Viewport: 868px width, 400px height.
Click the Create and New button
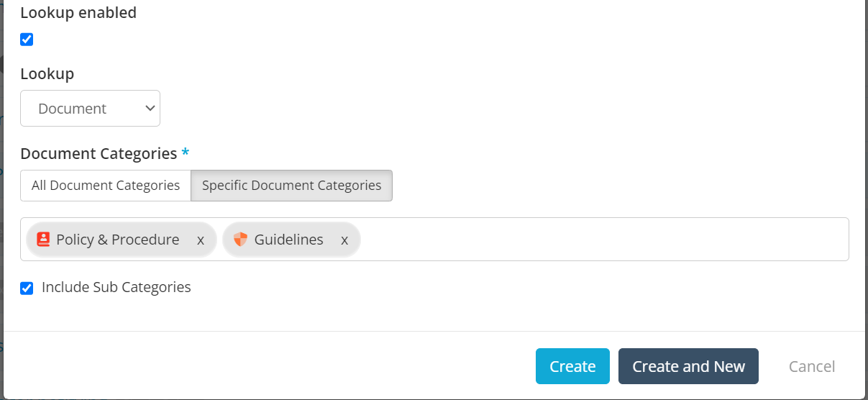click(688, 366)
